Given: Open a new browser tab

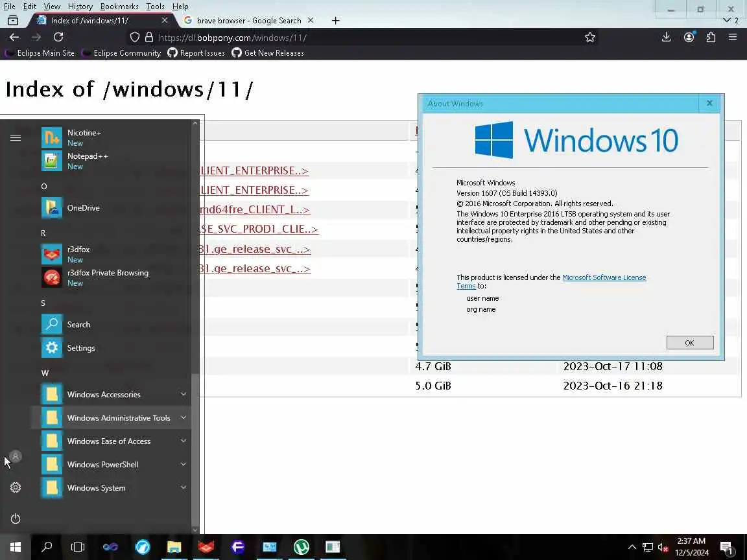Looking at the screenshot, I should pos(335,21).
